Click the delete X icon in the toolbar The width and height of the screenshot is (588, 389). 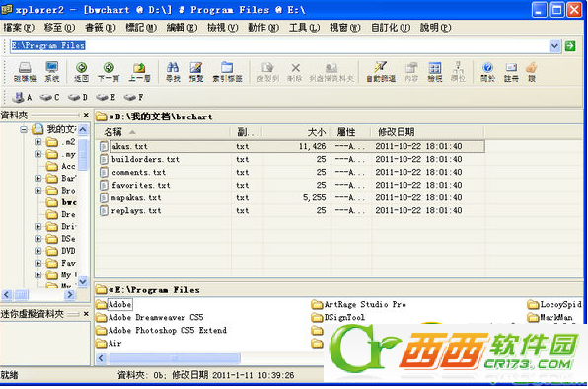(295, 71)
